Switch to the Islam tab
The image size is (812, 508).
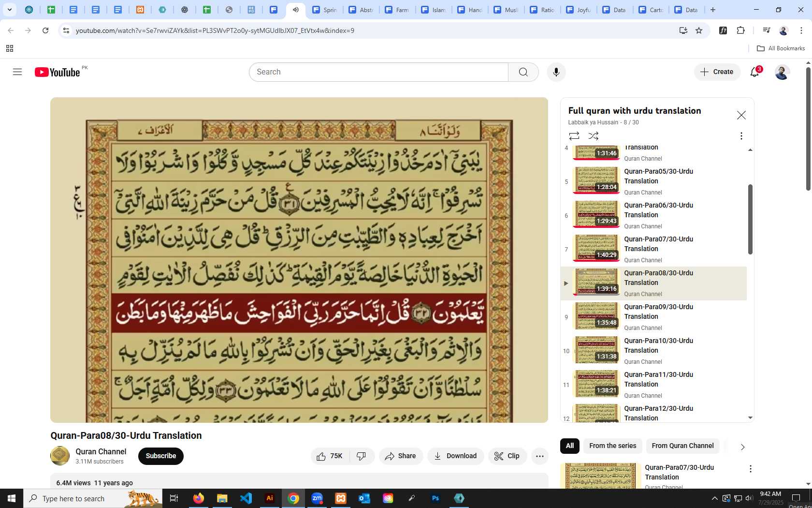coord(434,10)
